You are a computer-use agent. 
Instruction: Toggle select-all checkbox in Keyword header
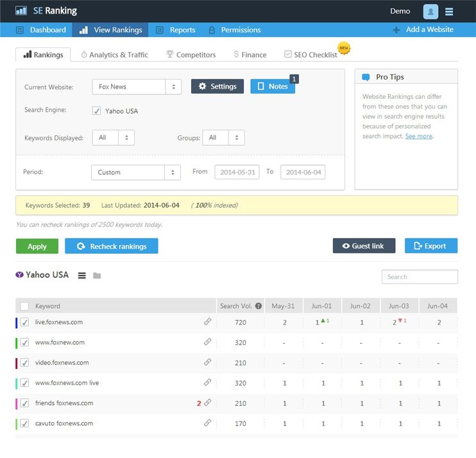click(x=24, y=306)
